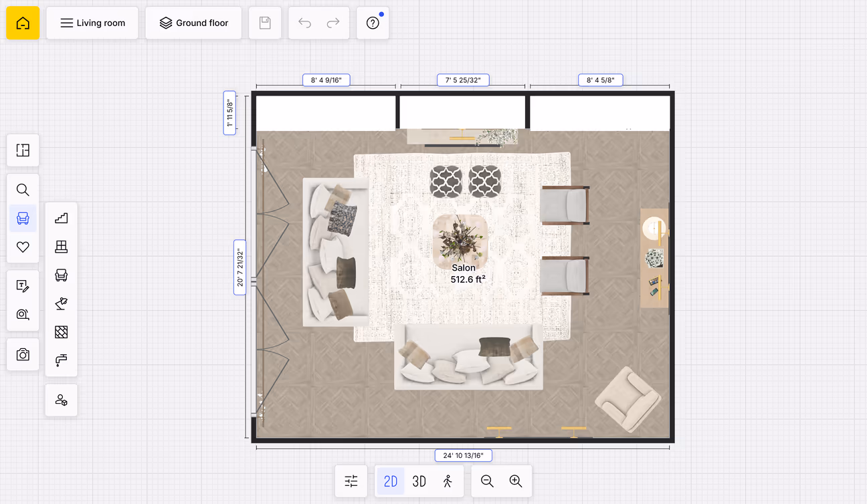Click the 24' 10 13/16" bottom dimension
Viewport: 867px width, 504px height.
click(x=464, y=456)
